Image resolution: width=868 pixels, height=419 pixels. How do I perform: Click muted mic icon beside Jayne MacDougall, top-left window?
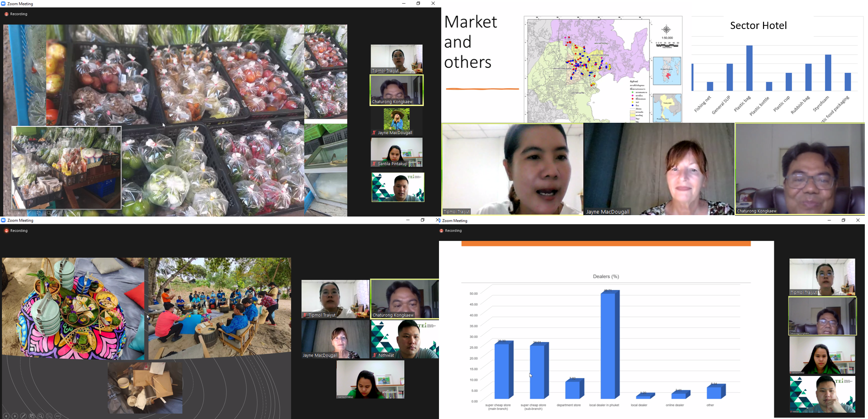tap(374, 133)
